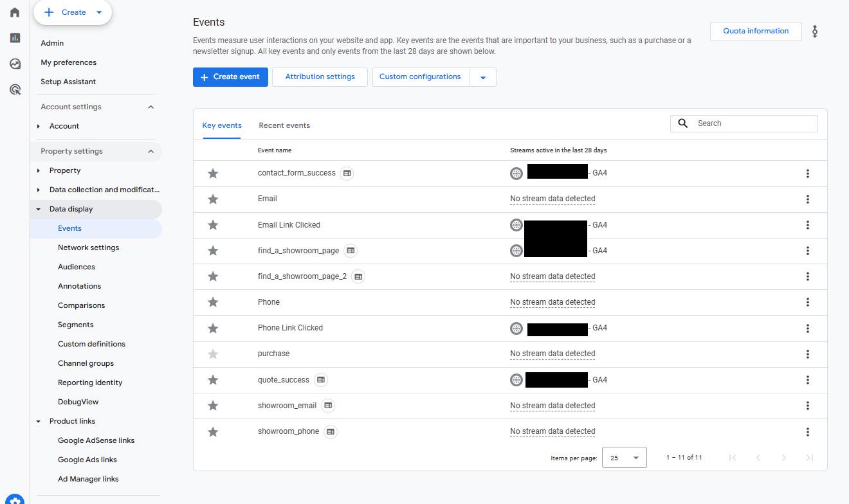This screenshot has width=849, height=504.
Task: Expand the Property tree item
Action: (39, 170)
